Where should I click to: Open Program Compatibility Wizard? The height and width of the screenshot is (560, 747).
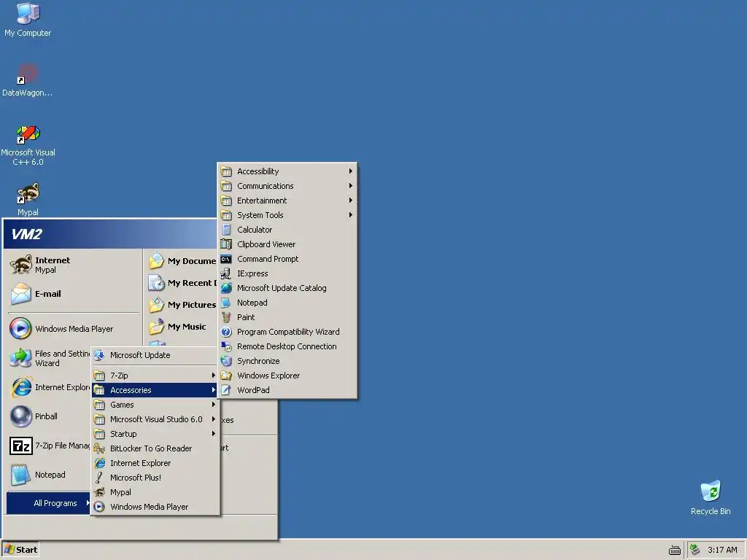287,332
